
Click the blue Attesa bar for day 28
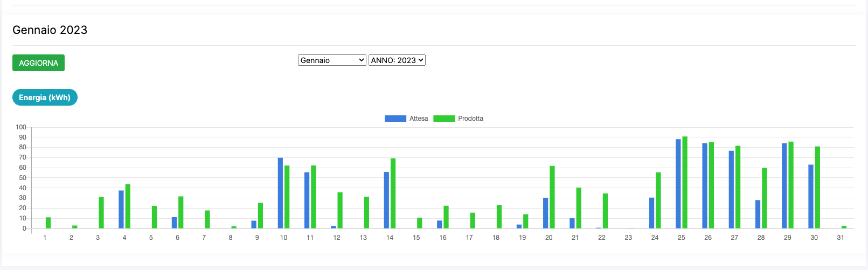[758, 214]
